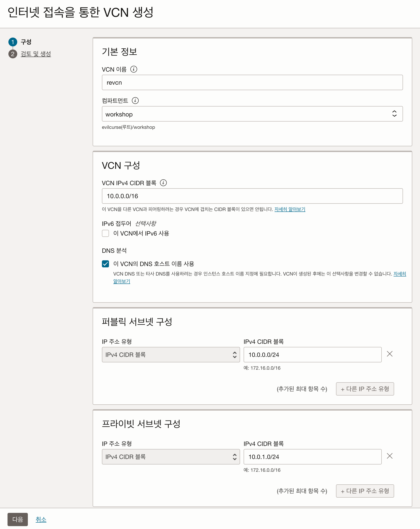420x529 pixels.
Task: Add another IP type in public subnet
Action: 365,389
